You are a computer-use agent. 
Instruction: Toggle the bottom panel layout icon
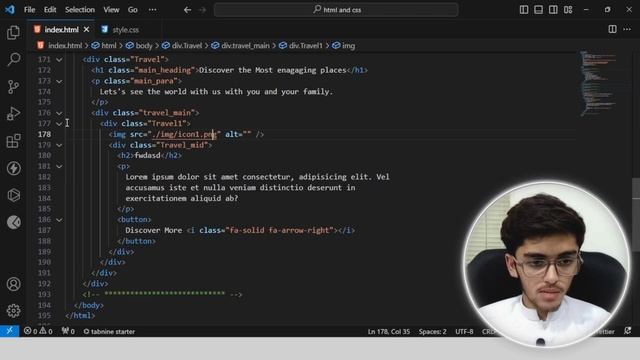pyautogui.click(x=538, y=10)
